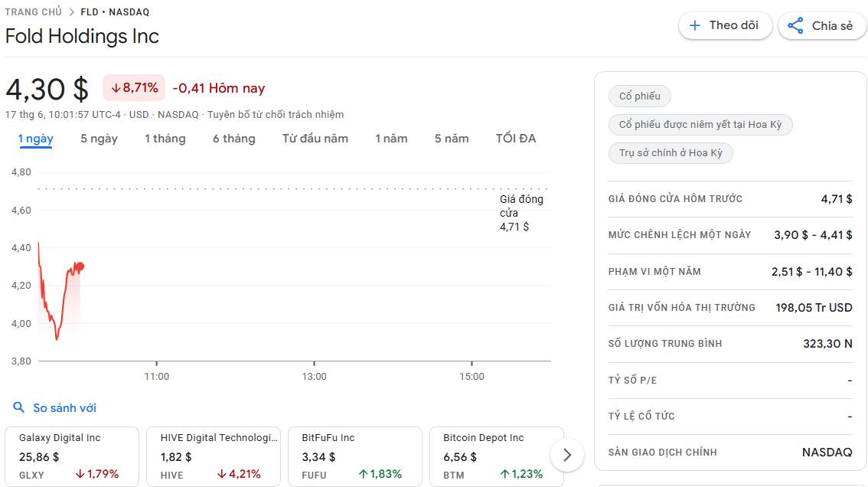Click the red current-price dot on chart
The height and width of the screenshot is (487, 868).
click(80, 266)
